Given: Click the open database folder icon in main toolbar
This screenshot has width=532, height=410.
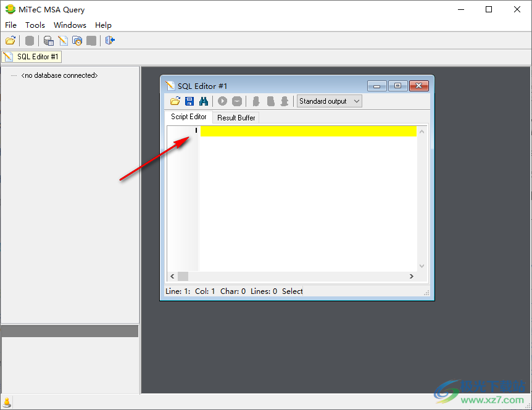Looking at the screenshot, I should [x=10, y=41].
